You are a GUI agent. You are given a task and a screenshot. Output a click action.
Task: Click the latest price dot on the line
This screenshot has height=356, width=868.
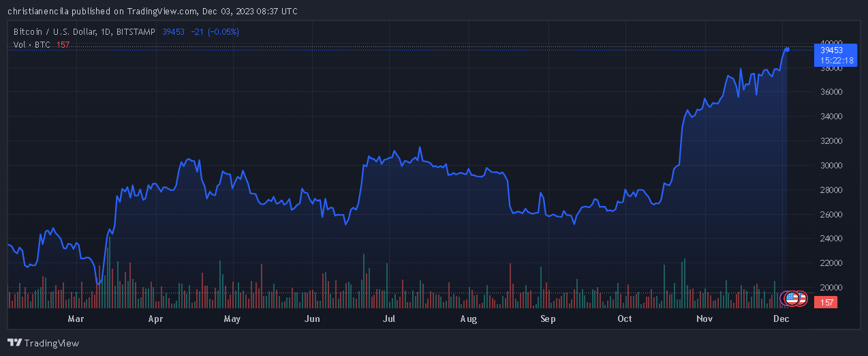click(x=787, y=49)
